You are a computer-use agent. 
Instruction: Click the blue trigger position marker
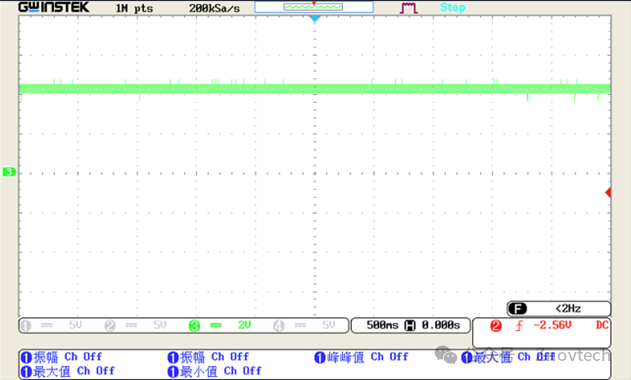click(x=315, y=19)
